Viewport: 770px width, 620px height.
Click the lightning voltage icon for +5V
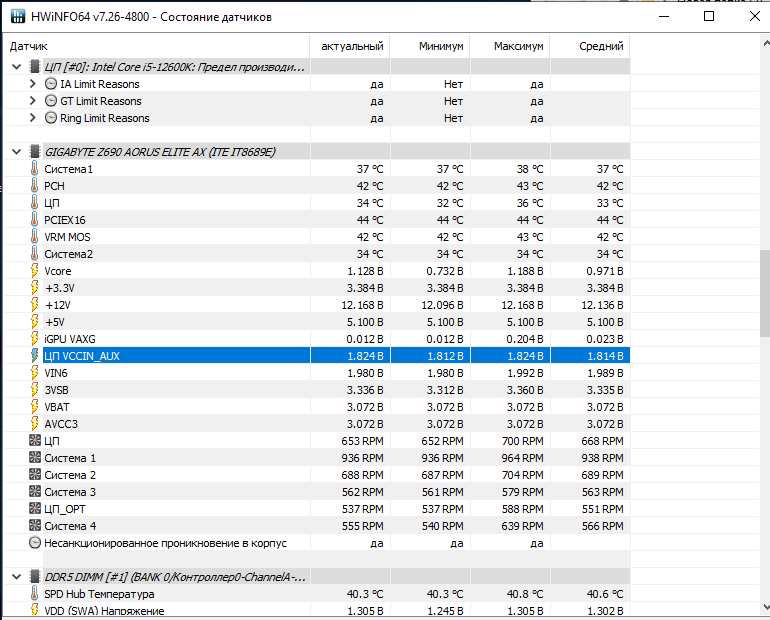coord(34,322)
